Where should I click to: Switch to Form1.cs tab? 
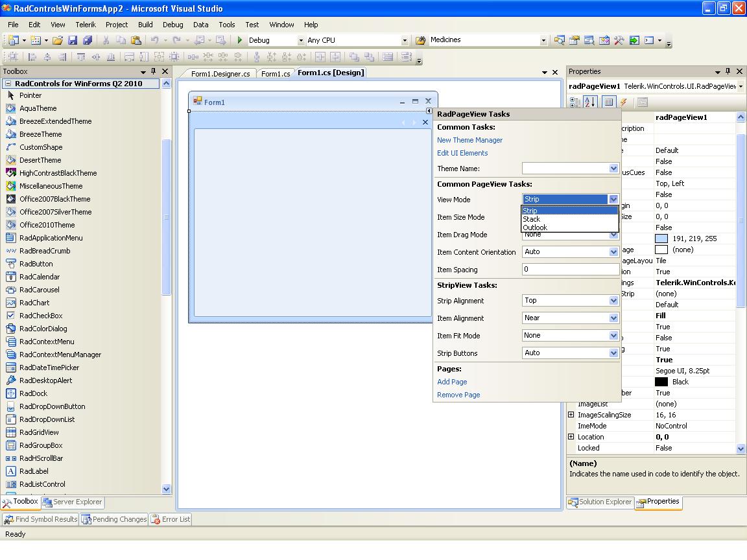[276, 74]
